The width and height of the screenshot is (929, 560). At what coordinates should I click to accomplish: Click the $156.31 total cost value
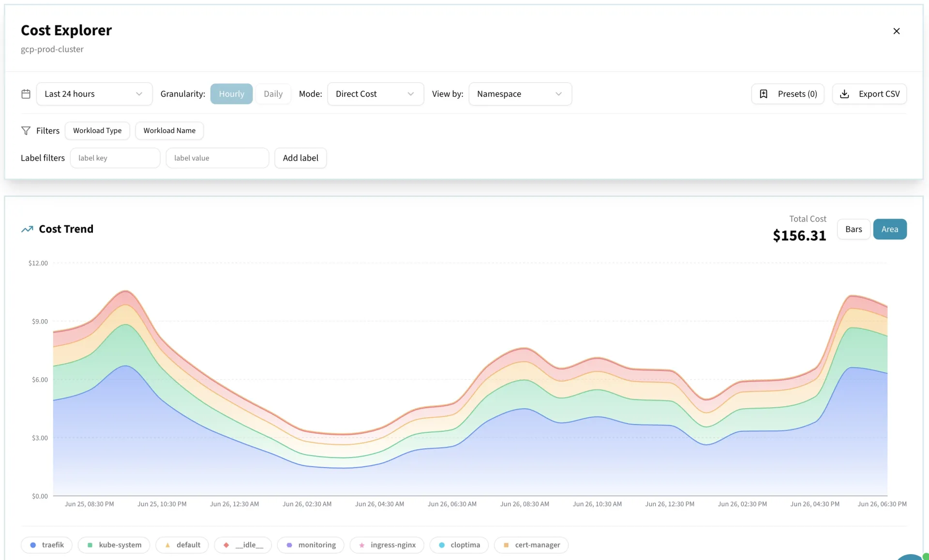click(799, 236)
